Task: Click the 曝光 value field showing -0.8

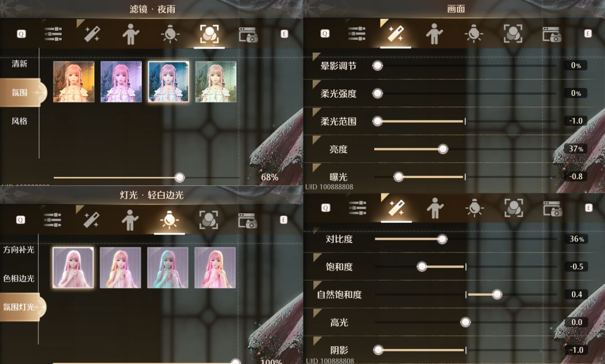Action: (576, 176)
